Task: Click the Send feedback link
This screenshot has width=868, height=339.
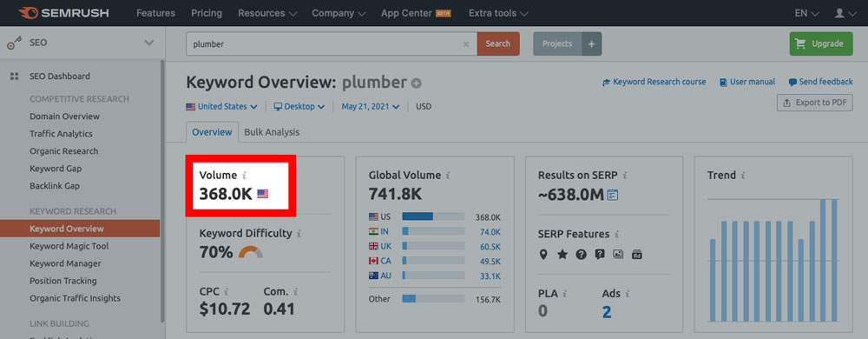Action: click(820, 82)
